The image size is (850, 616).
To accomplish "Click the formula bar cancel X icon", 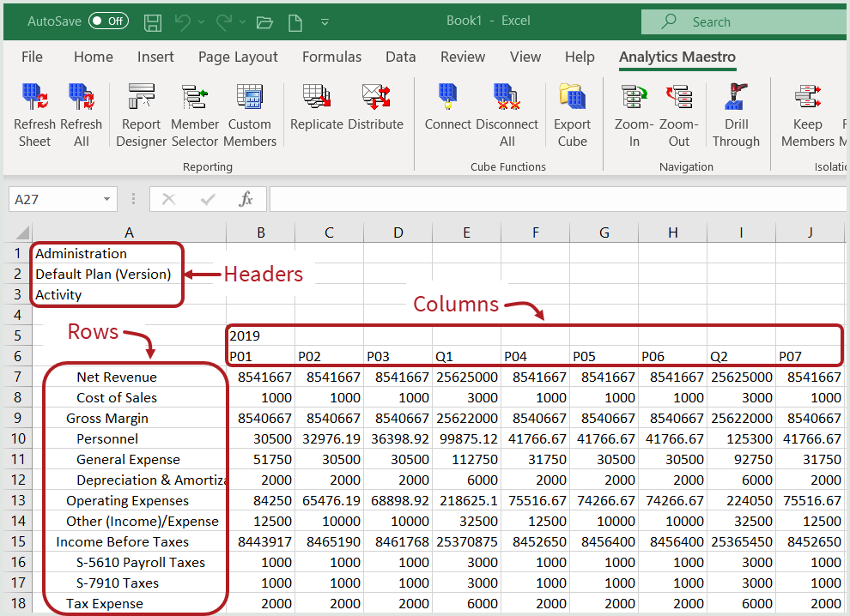I will click(168, 199).
